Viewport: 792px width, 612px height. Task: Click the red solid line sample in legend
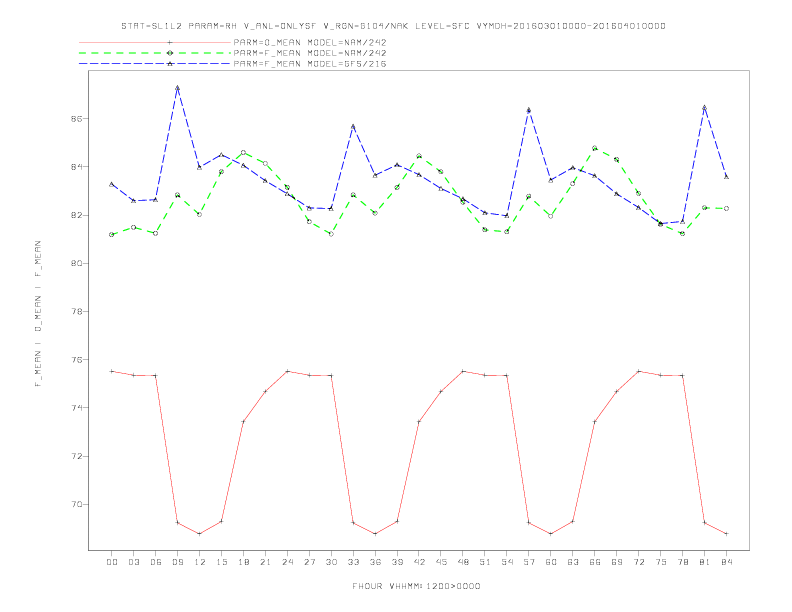point(155,42)
